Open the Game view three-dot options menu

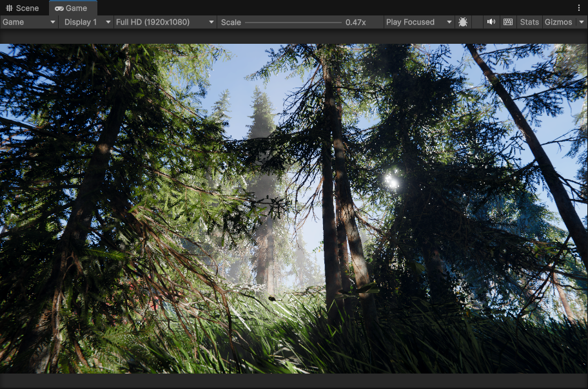[579, 6]
